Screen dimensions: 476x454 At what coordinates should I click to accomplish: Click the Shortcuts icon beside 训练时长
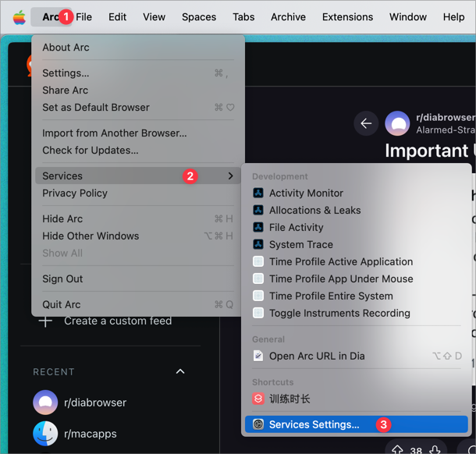click(258, 399)
